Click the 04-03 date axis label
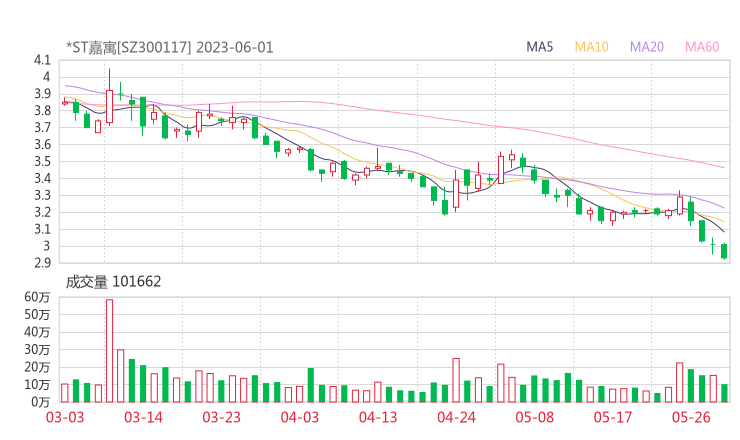The image size is (740, 440). coord(300,417)
